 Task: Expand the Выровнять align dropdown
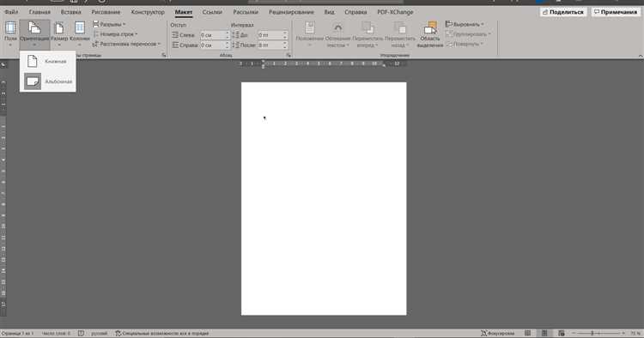click(465, 24)
